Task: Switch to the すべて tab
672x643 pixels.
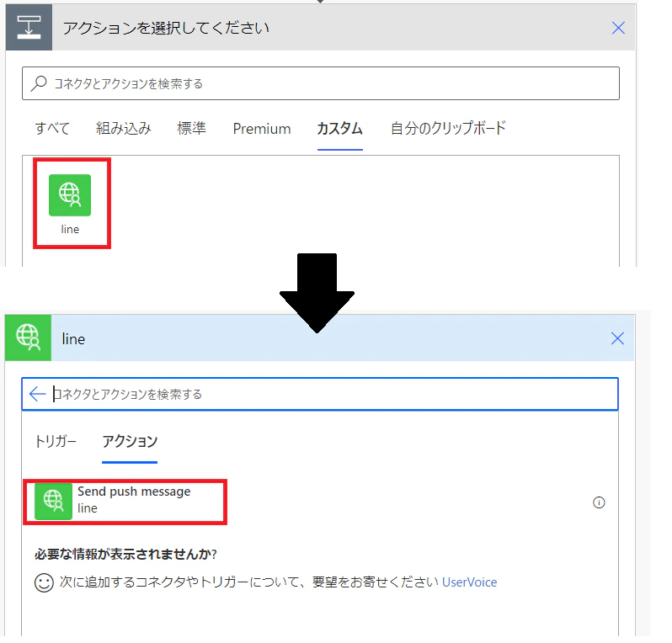Action: pos(52,129)
